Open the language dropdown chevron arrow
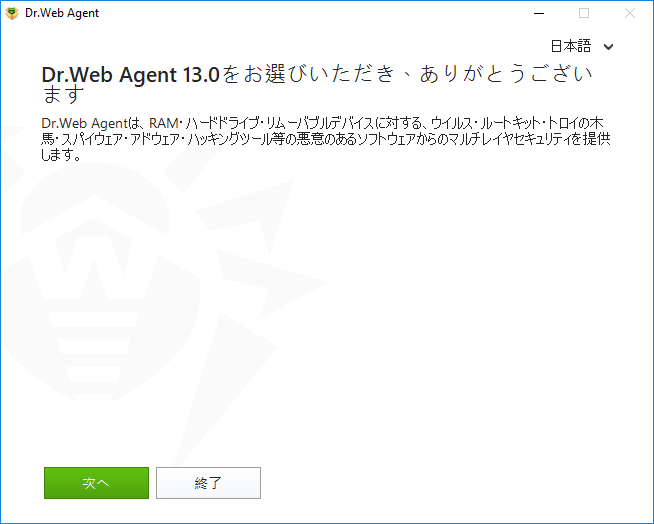 (x=608, y=47)
